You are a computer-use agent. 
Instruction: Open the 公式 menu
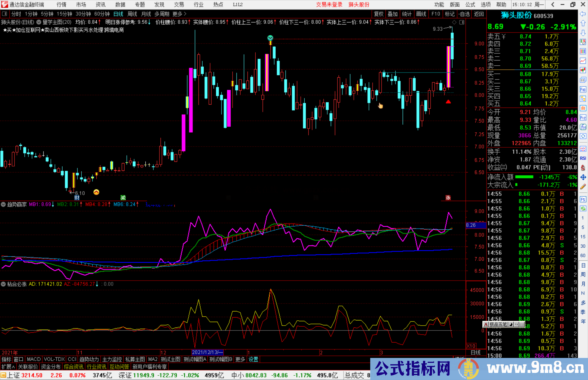[x=470, y=5]
